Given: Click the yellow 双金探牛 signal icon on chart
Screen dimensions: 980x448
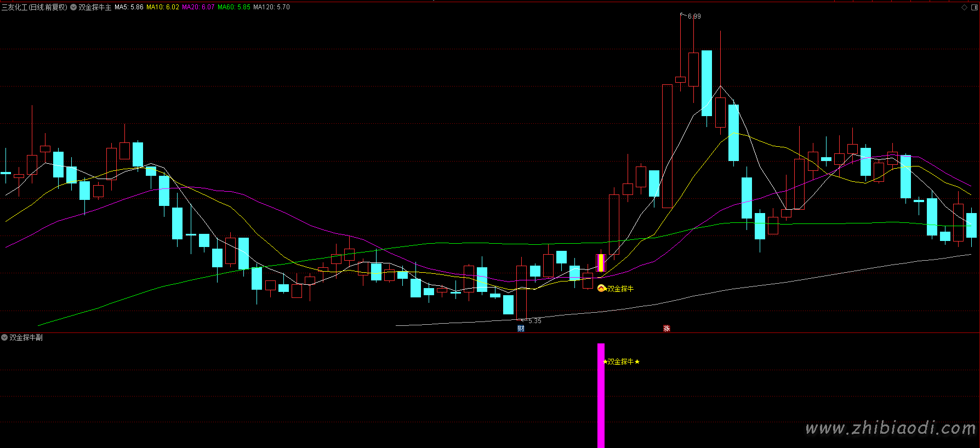Looking at the screenshot, I should click(x=601, y=289).
